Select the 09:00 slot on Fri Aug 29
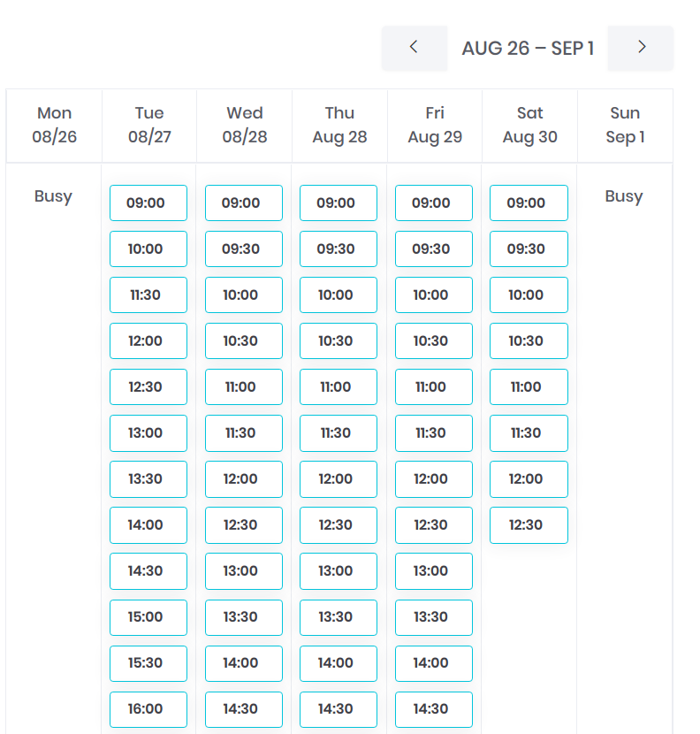700x734 pixels. tap(434, 203)
